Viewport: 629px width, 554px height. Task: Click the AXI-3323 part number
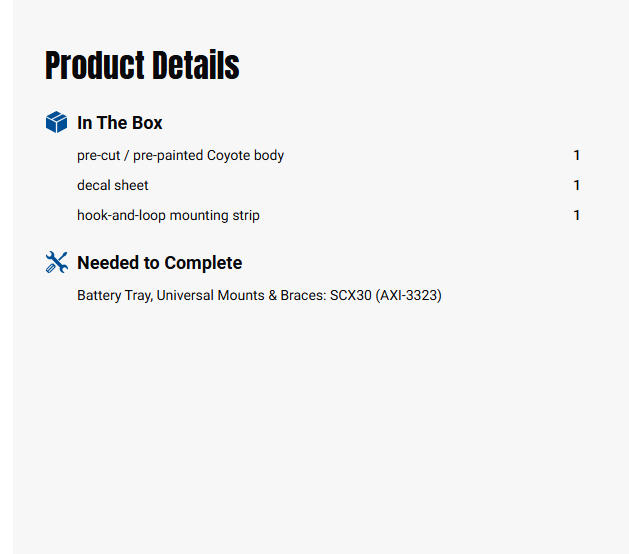pyautogui.click(x=408, y=295)
